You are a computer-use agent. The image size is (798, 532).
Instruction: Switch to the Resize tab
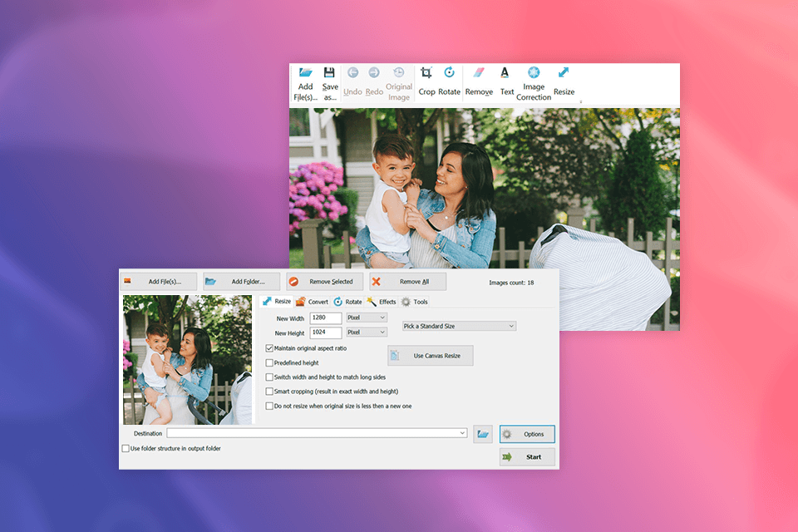(276, 302)
